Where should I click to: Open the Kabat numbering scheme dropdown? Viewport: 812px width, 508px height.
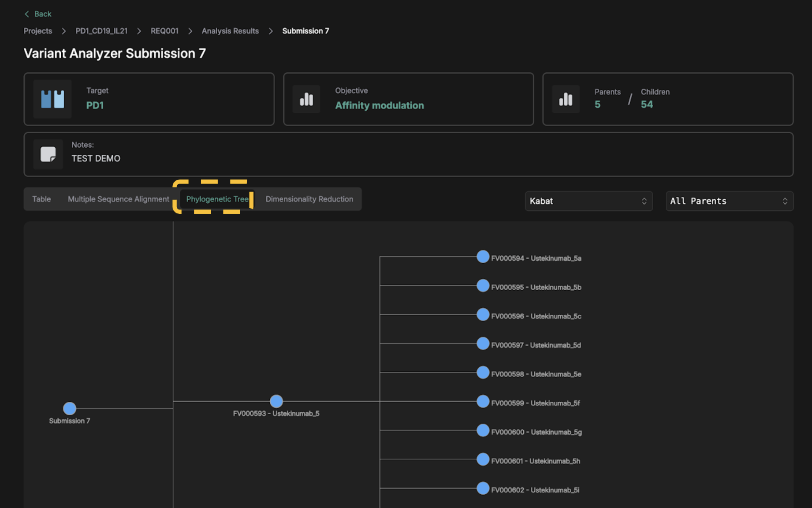click(588, 201)
